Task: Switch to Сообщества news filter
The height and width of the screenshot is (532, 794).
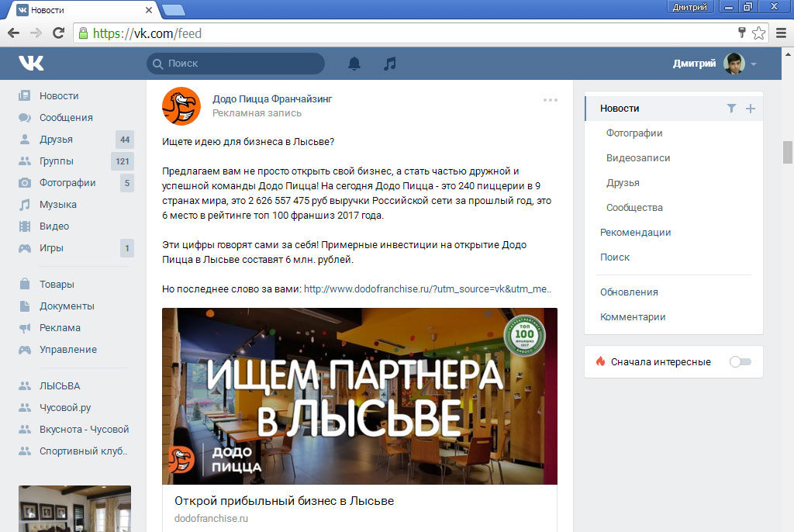Action: point(634,208)
